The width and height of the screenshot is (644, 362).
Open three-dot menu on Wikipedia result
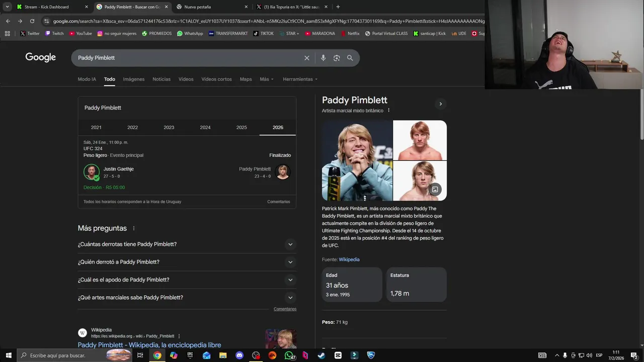(x=179, y=336)
